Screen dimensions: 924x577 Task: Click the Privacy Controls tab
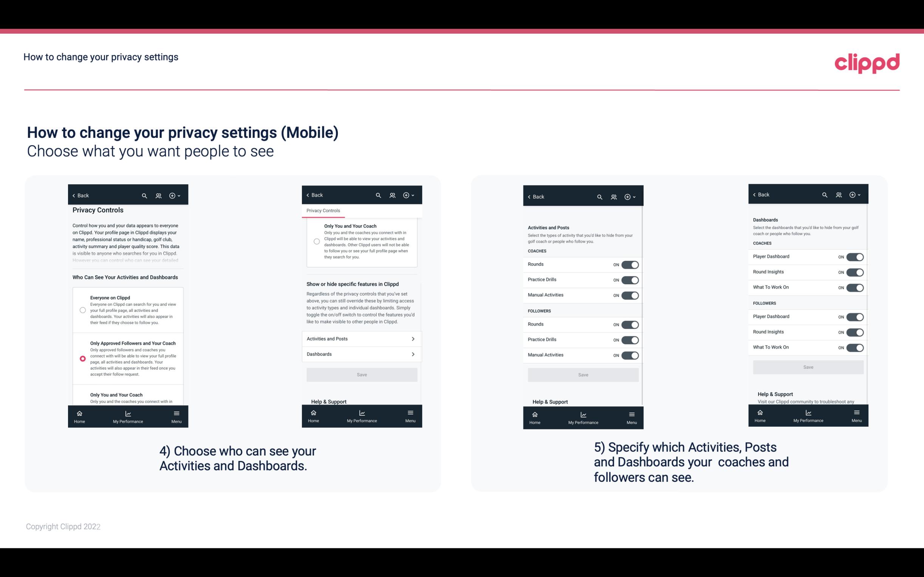[323, 211]
